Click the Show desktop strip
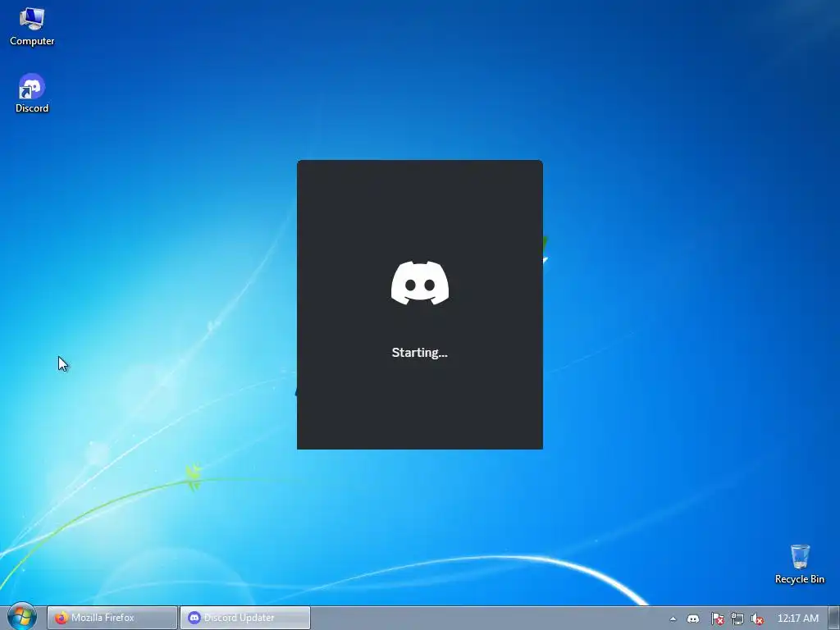 click(x=834, y=619)
